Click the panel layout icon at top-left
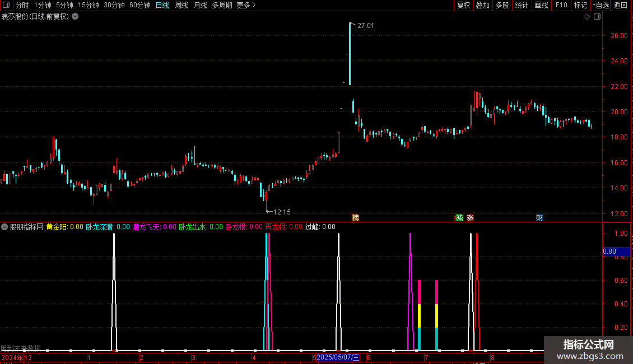The height and width of the screenshot is (364, 633). tap(6, 5)
